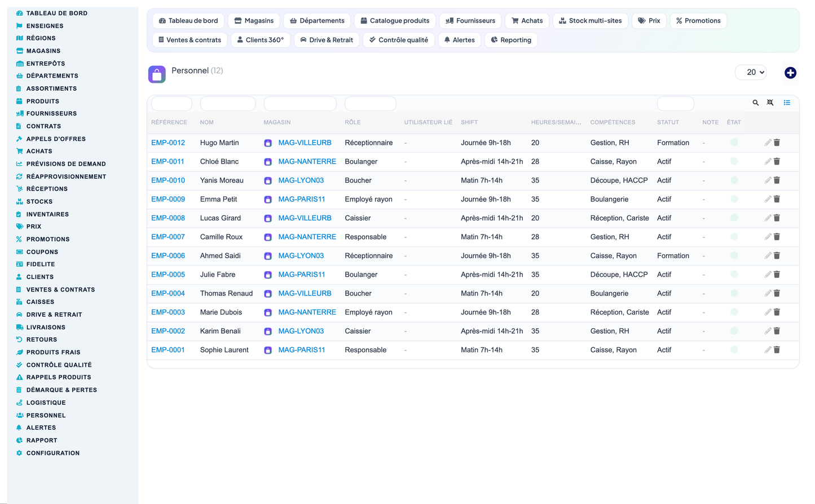Click the search magnifier icon in filter row
815x504 pixels.
[x=755, y=103]
